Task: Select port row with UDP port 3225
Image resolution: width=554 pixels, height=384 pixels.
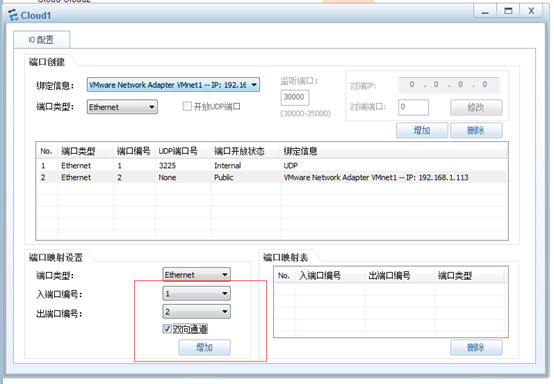Action: [x=272, y=165]
